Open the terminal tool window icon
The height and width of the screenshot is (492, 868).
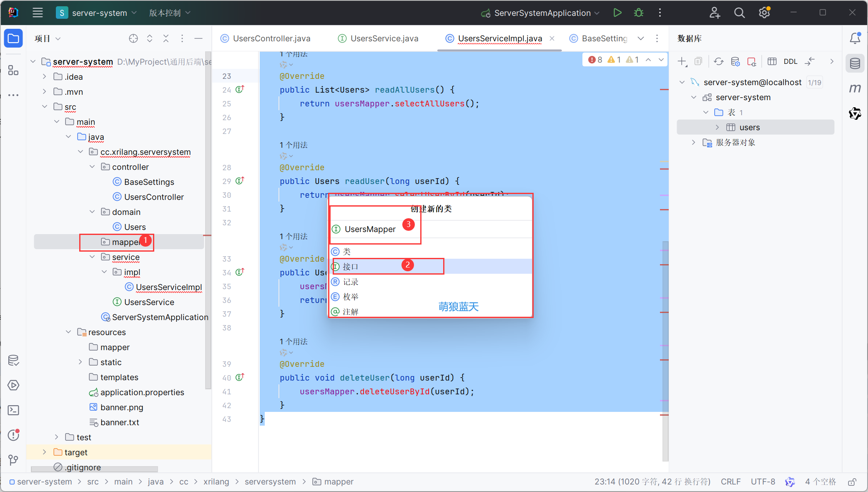tap(13, 410)
